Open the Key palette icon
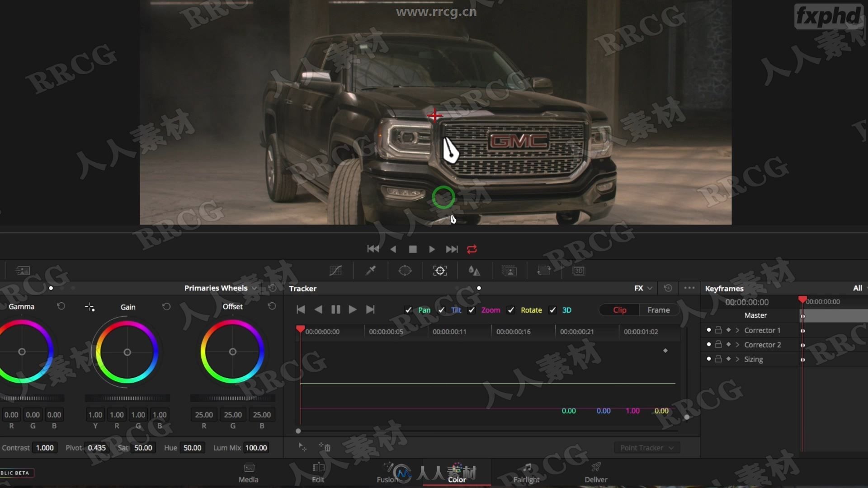 (509, 270)
